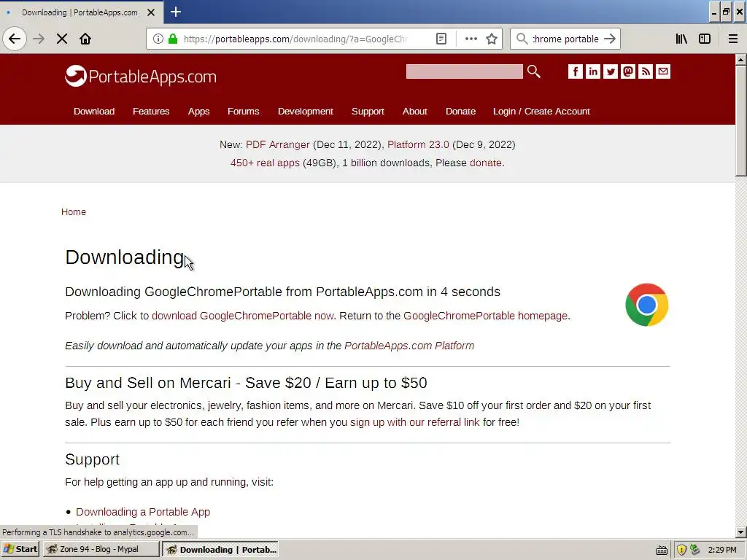Screen dimensions: 747x560
Task: Open a new browser tab
Action: pyautogui.click(x=175, y=12)
